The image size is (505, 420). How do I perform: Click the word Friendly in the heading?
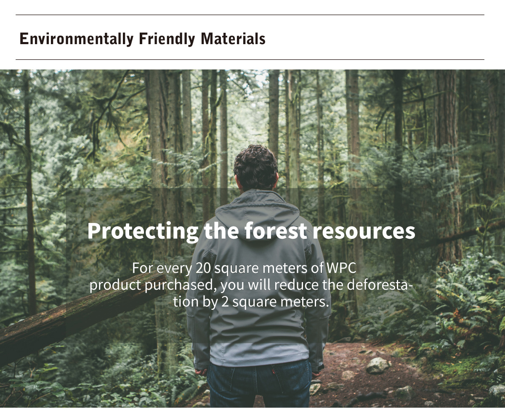(x=167, y=39)
